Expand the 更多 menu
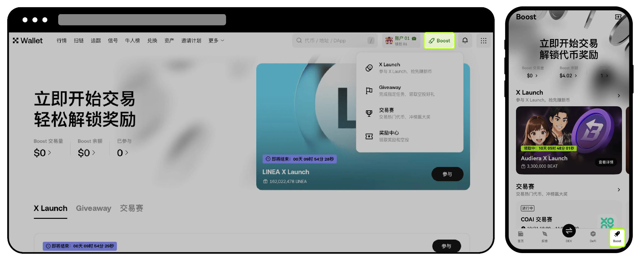Image resolution: width=644 pixels, height=260 pixels. point(216,41)
